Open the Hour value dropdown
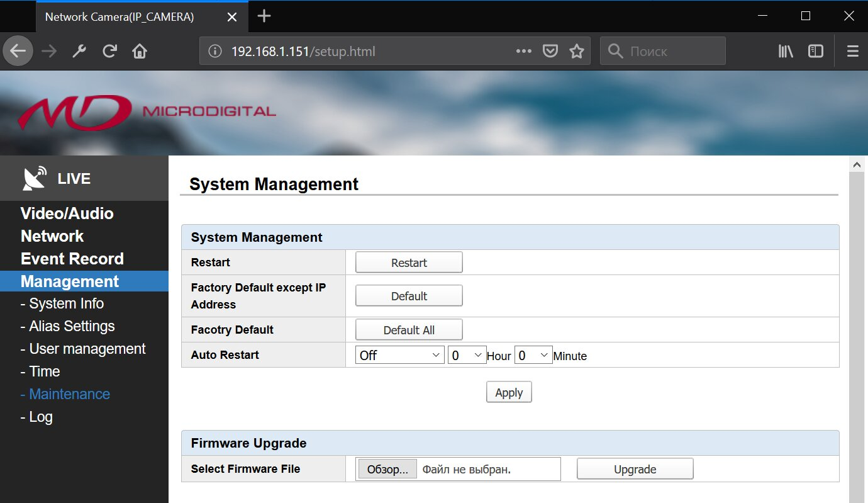This screenshot has width=868, height=503. click(x=467, y=355)
